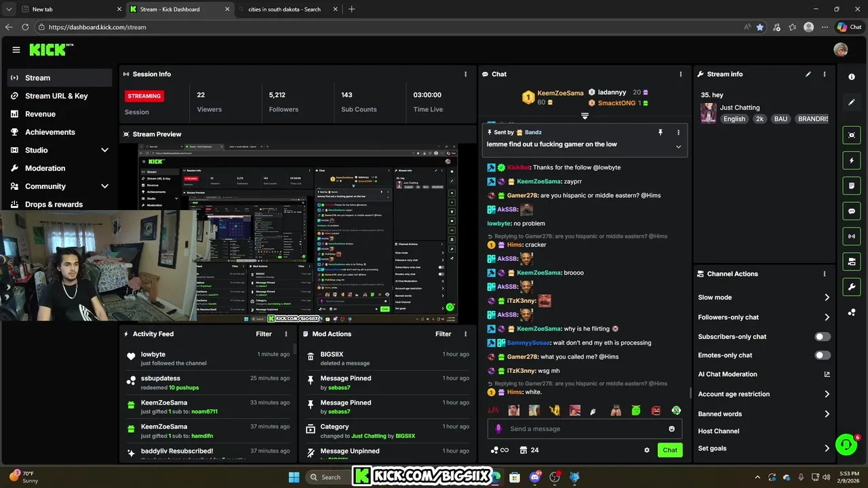Screen dimensions: 868x488
Task: Toggle Emotes-only chat switch
Action: (823, 355)
